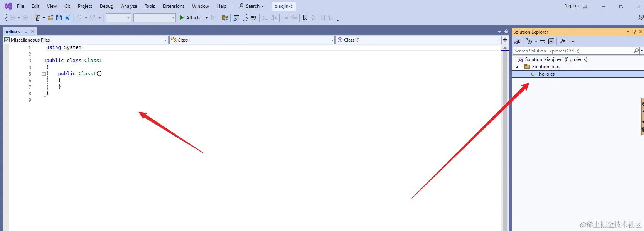Click the Navigate Forward arrow icon
The image size is (644, 231).
[25, 18]
